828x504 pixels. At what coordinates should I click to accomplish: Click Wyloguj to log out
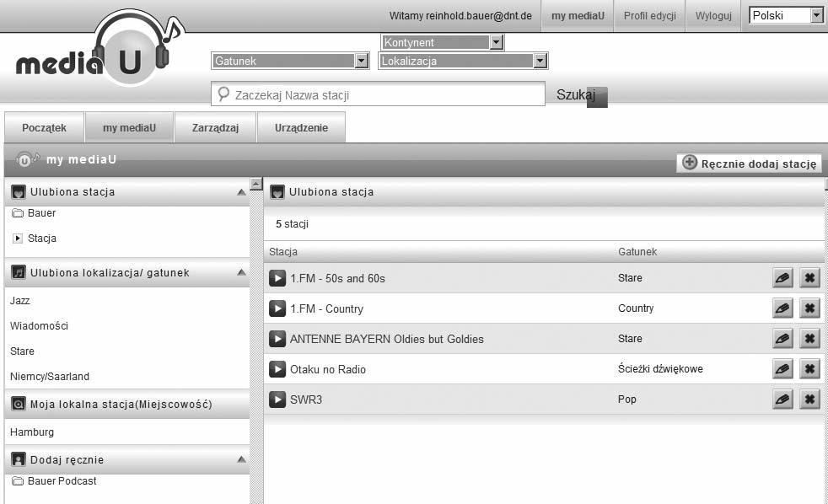(713, 16)
